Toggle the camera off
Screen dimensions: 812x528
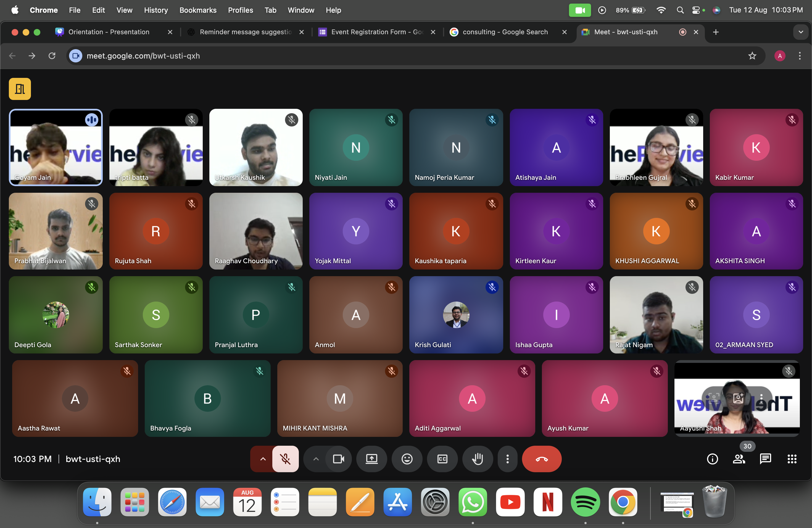click(338, 459)
